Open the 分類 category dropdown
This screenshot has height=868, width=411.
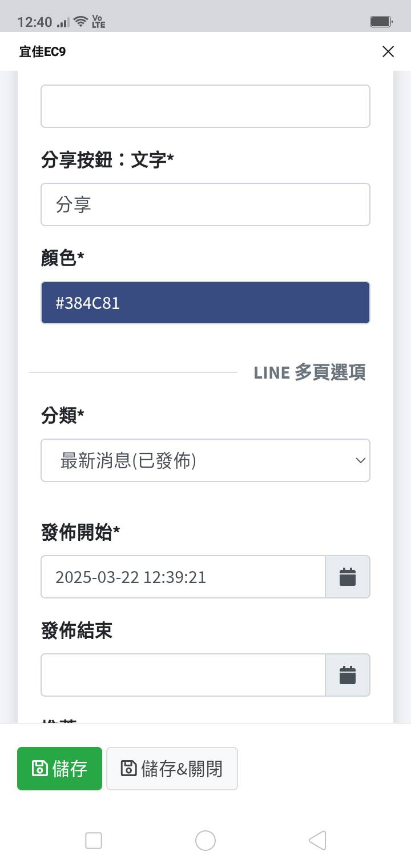pyautogui.click(x=205, y=460)
